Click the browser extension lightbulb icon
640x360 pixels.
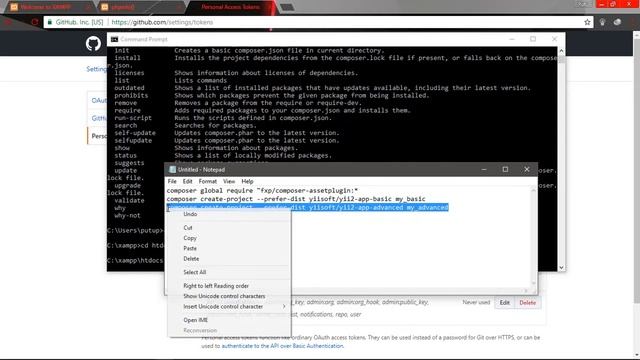(x=602, y=22)
